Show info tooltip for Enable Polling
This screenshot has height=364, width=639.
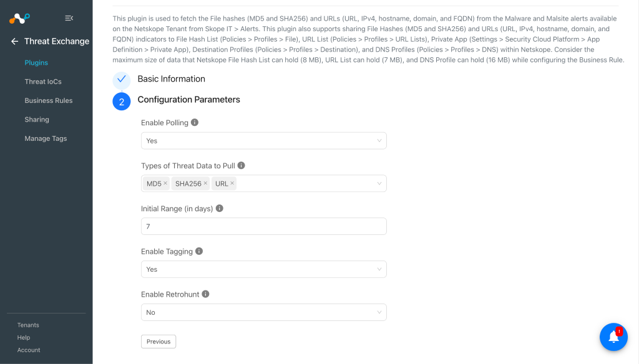[195, 122]
